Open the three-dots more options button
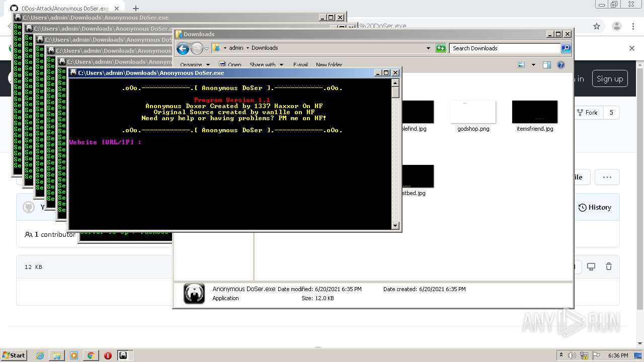Viewport: 644px width, 362px height. pos(607,177)
